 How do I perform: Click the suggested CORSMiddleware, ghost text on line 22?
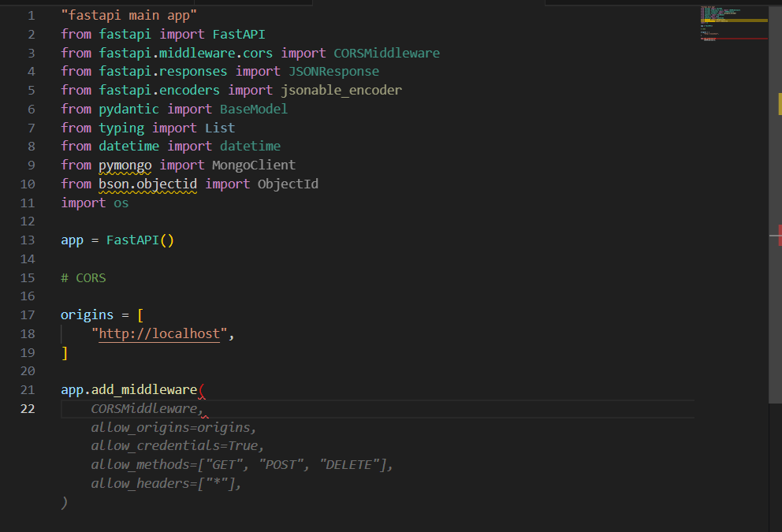pos(147,409)
